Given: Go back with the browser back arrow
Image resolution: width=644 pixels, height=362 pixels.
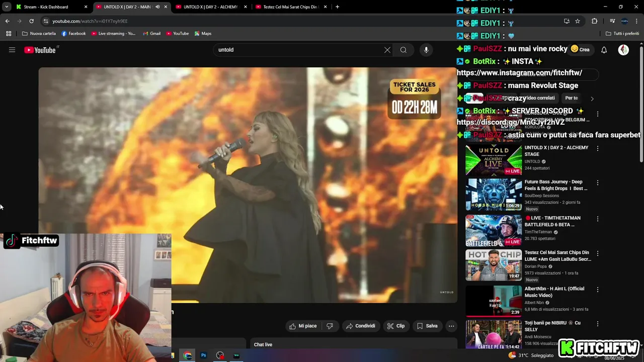Looking at the screenshot, I should tap(7, 21).
